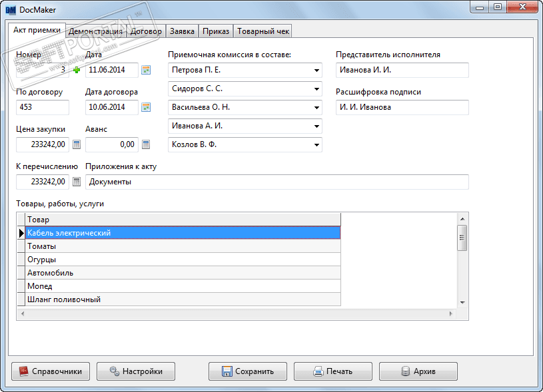
Task: Click the goods table scroll down arrow
Action: [x=462, y=303]
